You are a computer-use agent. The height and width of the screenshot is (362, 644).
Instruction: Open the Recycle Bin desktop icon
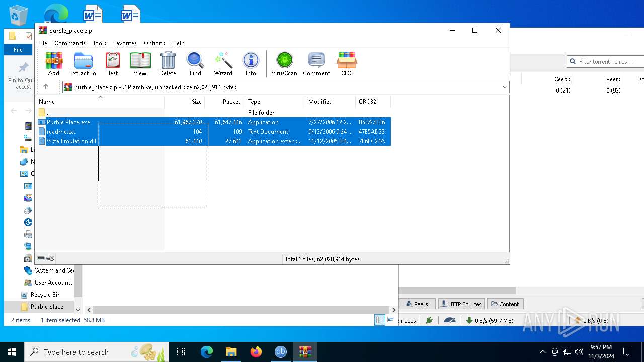point(19,15)
